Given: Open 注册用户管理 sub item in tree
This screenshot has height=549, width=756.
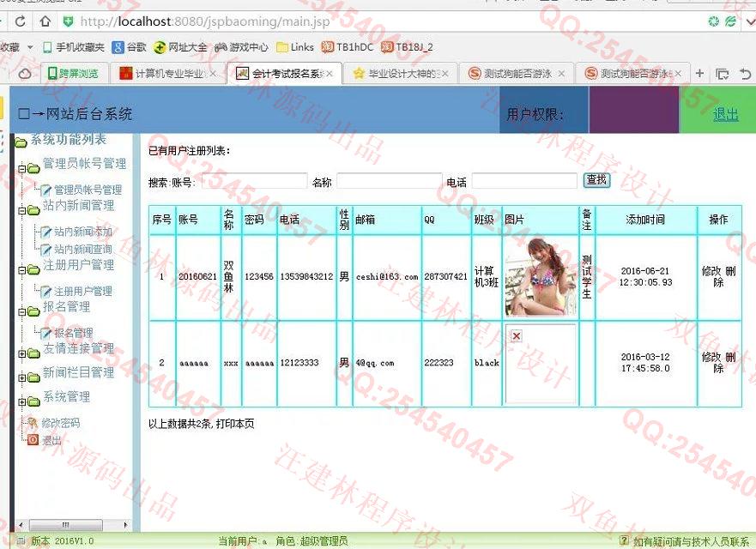Looking at the screenshot, I should (x=82, y=291).
